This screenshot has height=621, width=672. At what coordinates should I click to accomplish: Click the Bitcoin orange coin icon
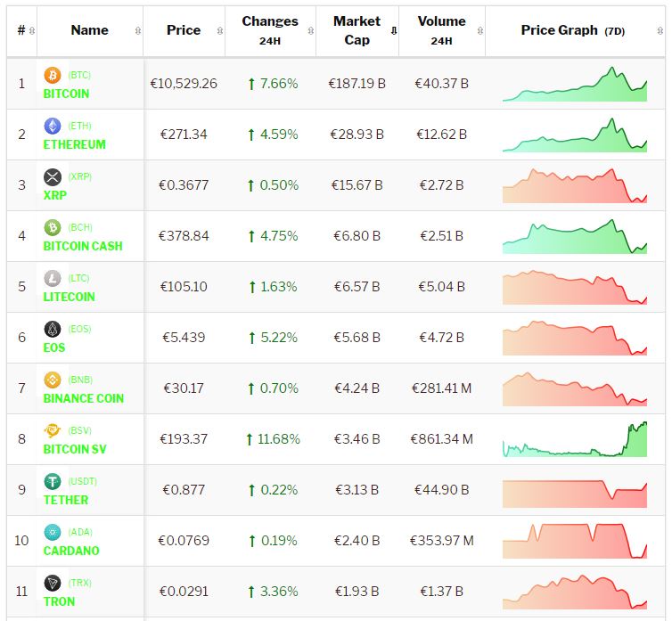pos(52,76)
